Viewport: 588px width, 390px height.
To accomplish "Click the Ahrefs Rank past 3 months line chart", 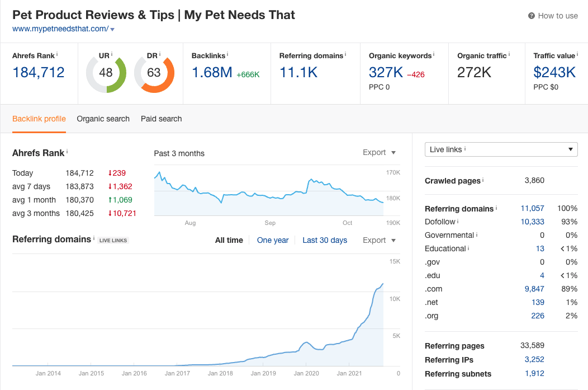I will click(268, 191).
